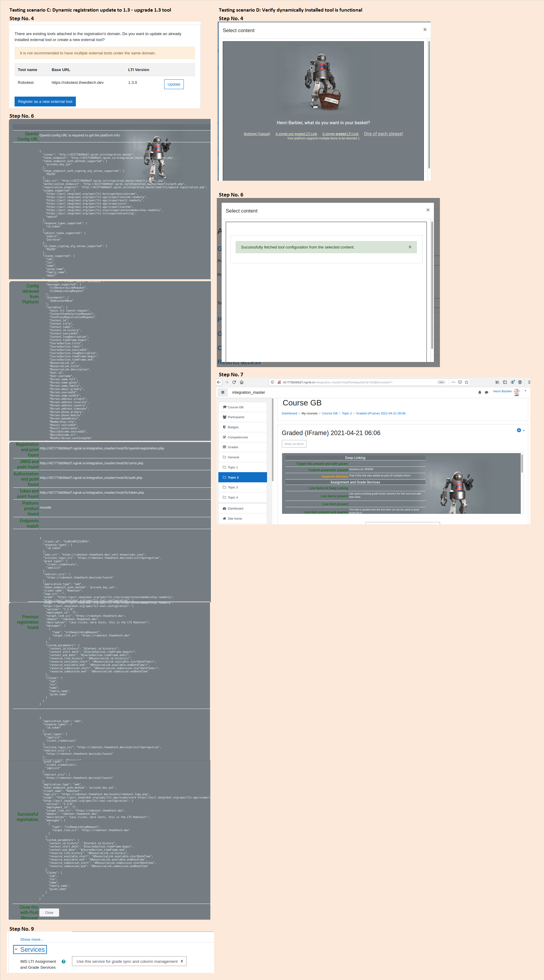Click the Pocket save icon
Screen dimensions: 544x980
460,382
